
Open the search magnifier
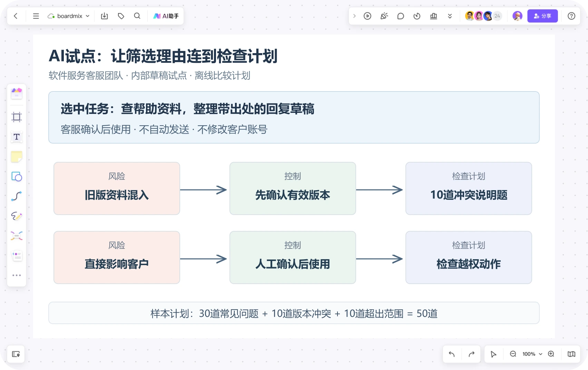point(137,16)
